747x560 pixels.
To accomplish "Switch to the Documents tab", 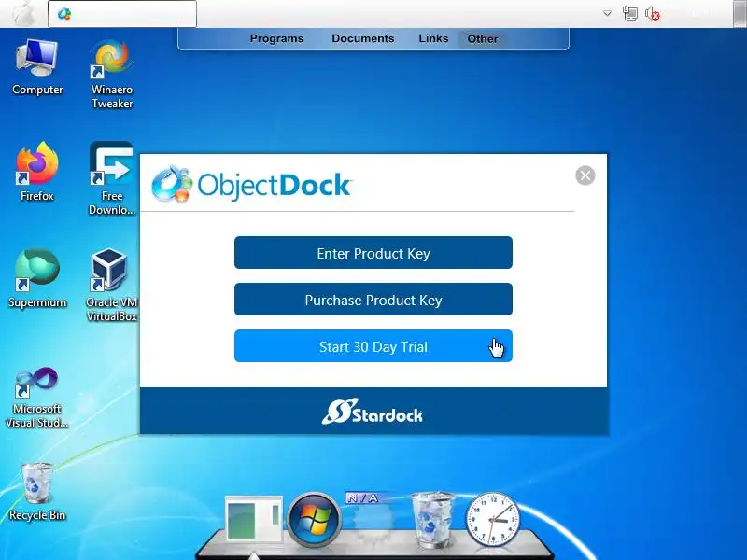I will tap(363, 38).
